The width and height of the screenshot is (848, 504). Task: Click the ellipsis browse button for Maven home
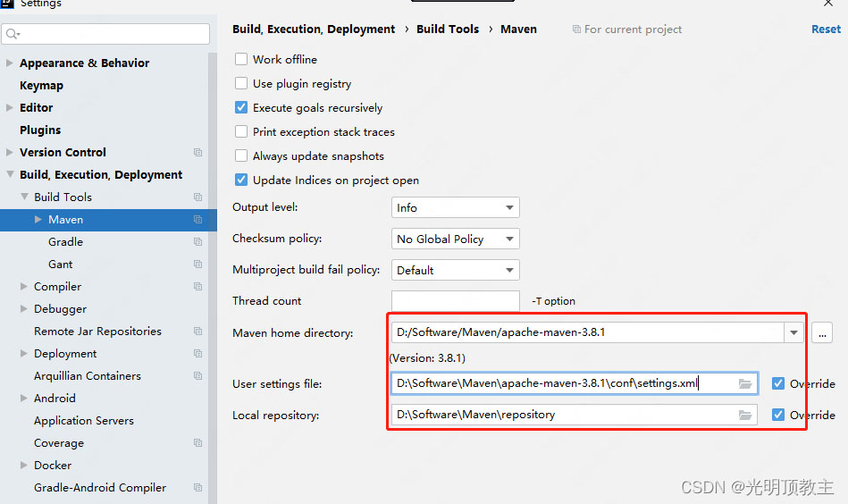coord(822,333)
